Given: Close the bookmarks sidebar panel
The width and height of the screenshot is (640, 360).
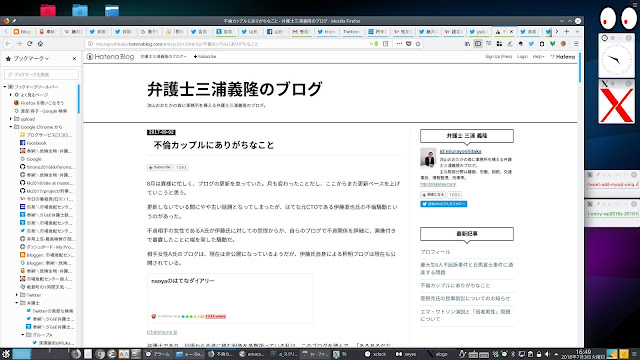Looking at the screenshot, I should click(x=74, y=59).
